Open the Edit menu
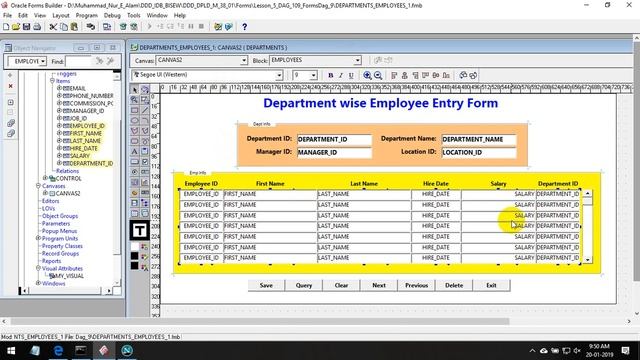The height and width of the screenshot is (360, 640). (x=23, y=16)
